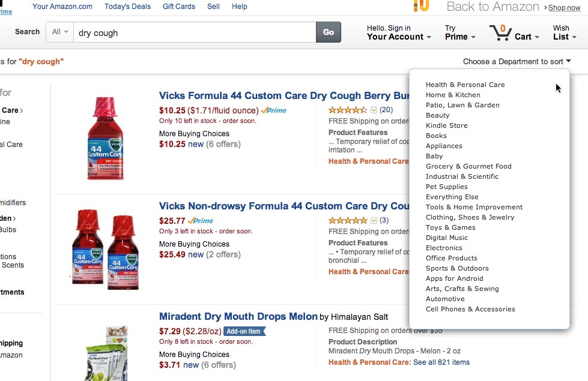Click the Add-on Item badge
Screen dimensions: 588x381
244,331
